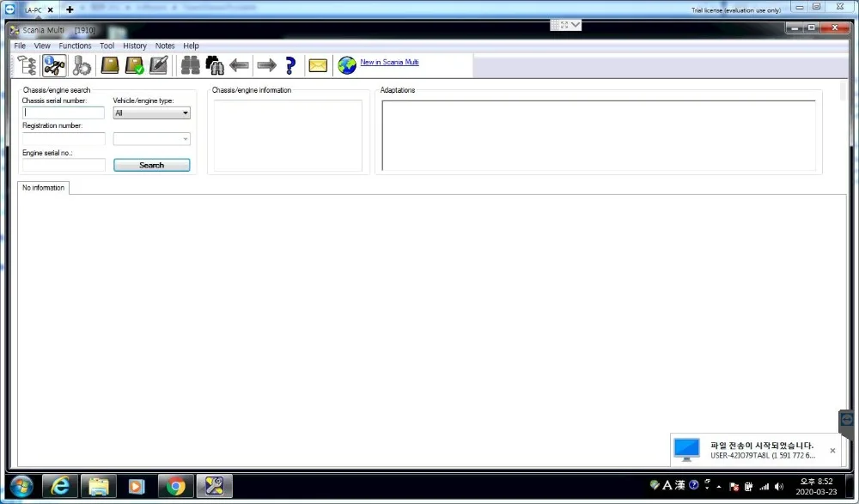
Task: Close the LA-PC TeamViewer session tab
Action: [51, 9]
